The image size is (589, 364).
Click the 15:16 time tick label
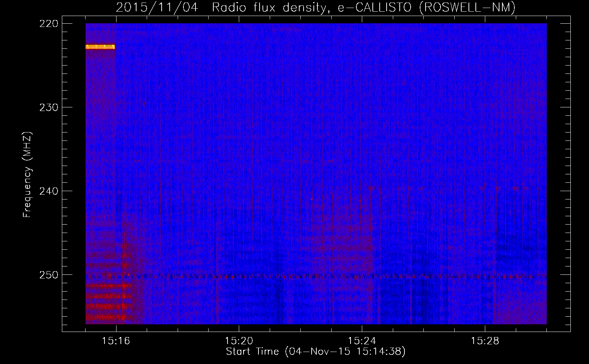[x=116, y=341]
